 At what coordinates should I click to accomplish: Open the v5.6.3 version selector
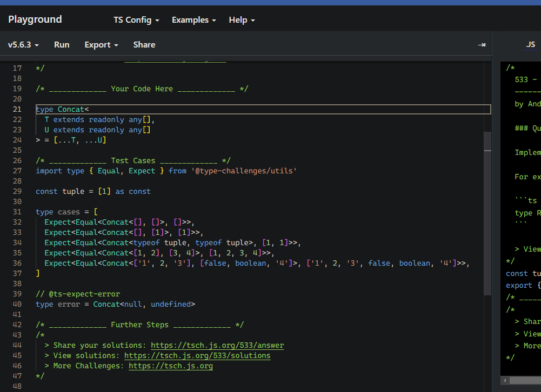point(23,45)
